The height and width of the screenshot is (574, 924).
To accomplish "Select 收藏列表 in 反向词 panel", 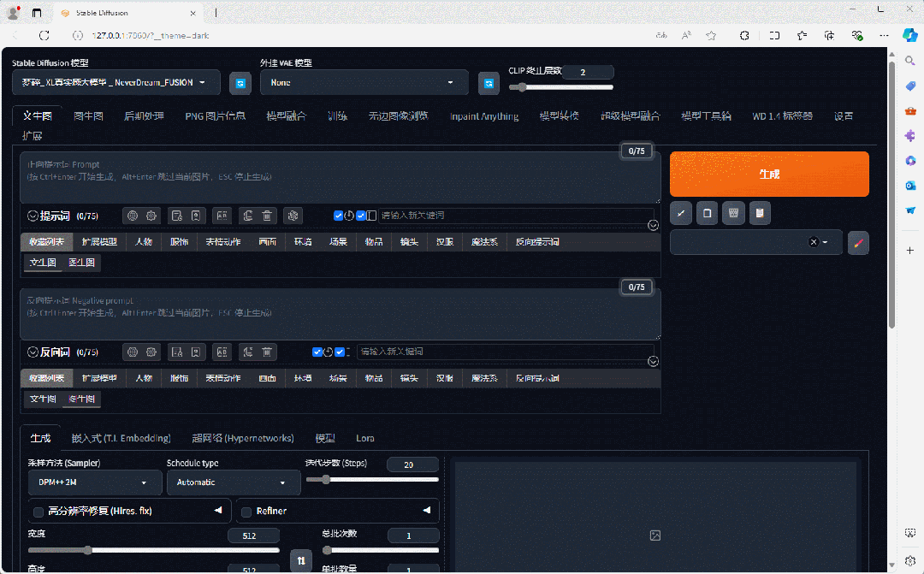I will (46, 378).
